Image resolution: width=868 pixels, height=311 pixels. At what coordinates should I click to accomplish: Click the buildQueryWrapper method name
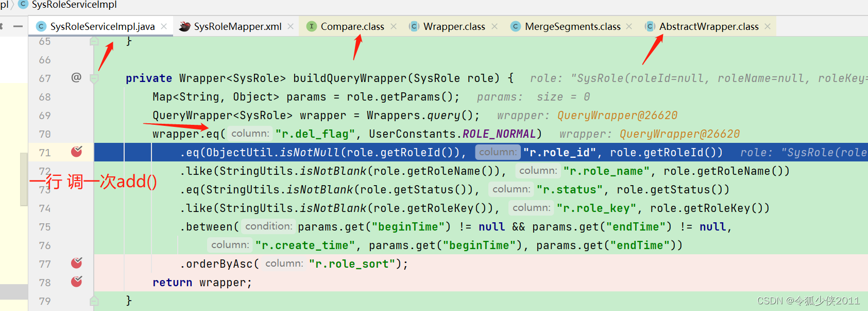coord(350,78)
